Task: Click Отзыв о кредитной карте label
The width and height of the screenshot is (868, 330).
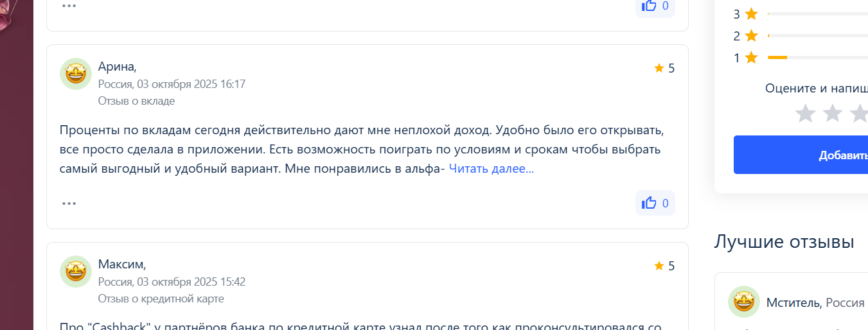Action: tap(161, 299)
